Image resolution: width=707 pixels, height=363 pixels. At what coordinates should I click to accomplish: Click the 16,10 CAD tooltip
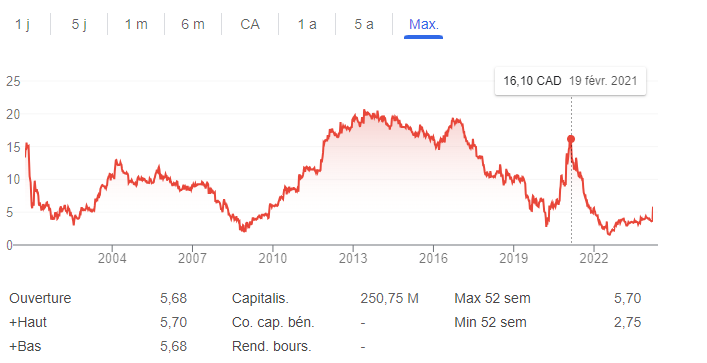click(570, 81)
